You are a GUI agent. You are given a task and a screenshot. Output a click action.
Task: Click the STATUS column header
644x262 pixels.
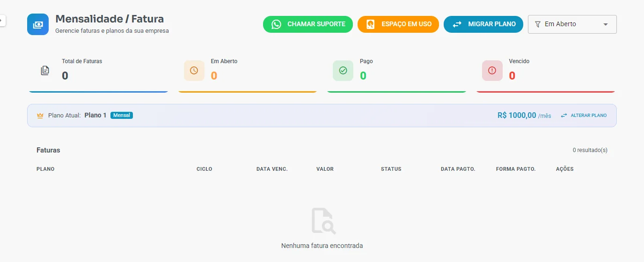point(391,169)
